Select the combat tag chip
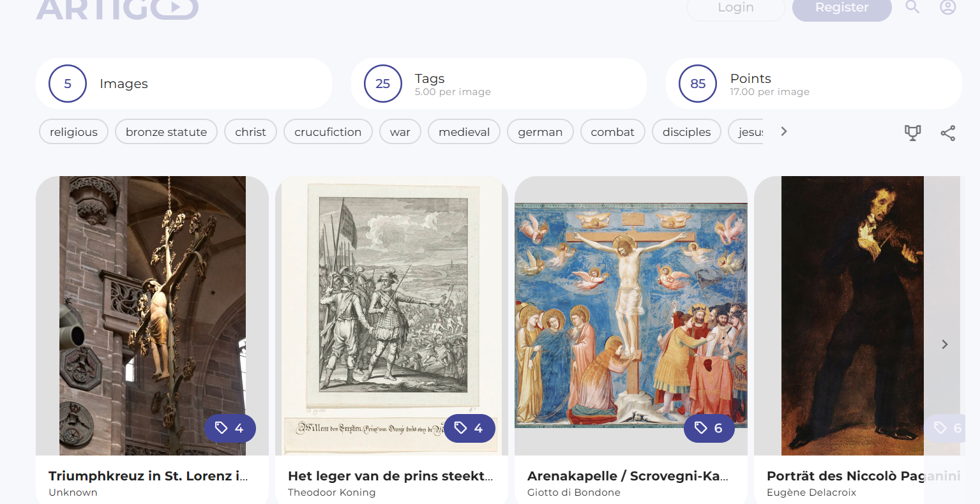Screen dimensions: 980x504 click(x=612, y=132)
